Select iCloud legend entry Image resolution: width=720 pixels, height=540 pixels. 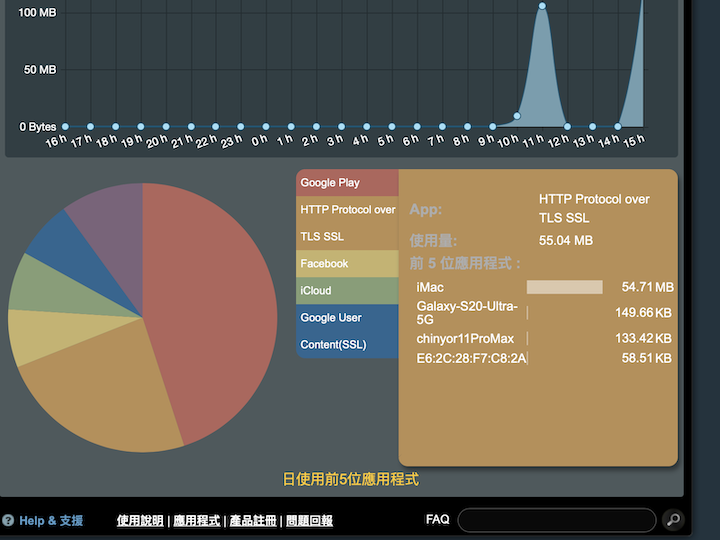click(x=347, y=291)
